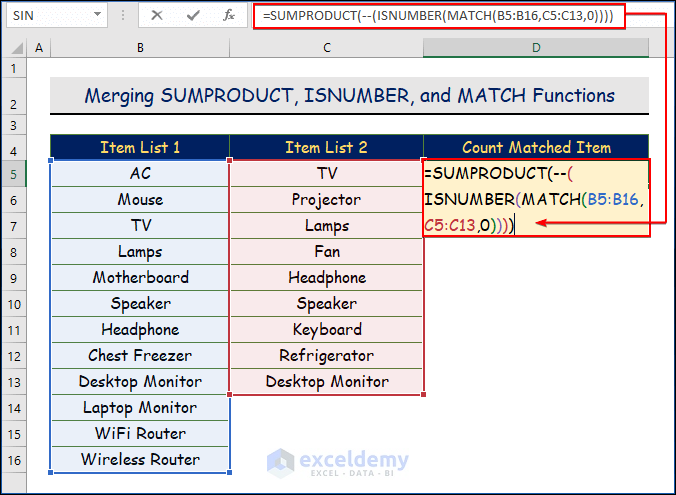Viewport: 676px width, 495px height.
Task: Click cell containing Projector
Action: click(x=326, y=200)
